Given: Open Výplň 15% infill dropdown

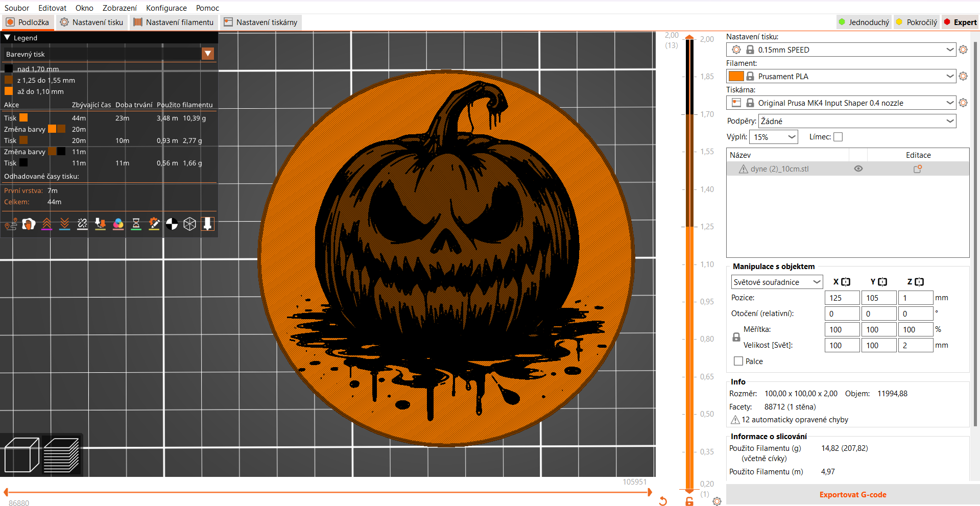Looking at the screenshot, I should click(x=774, y=137).
